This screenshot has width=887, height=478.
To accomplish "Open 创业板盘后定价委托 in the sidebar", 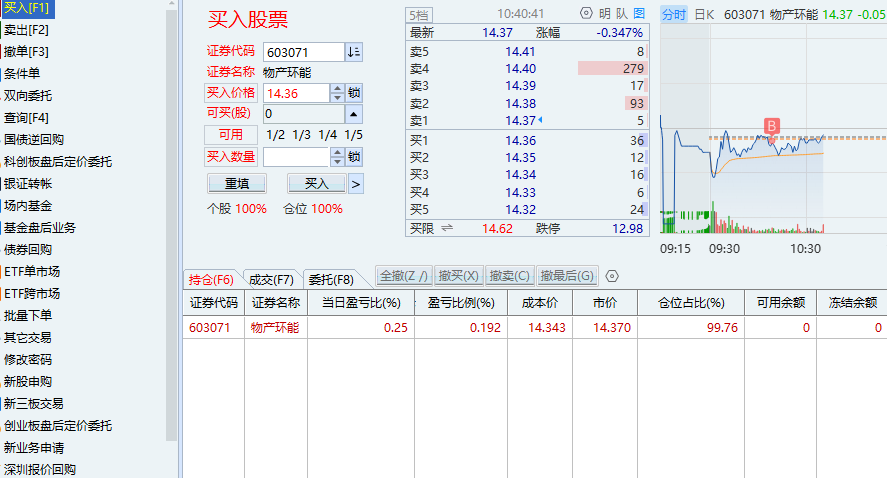I will [x=58, y=426].
